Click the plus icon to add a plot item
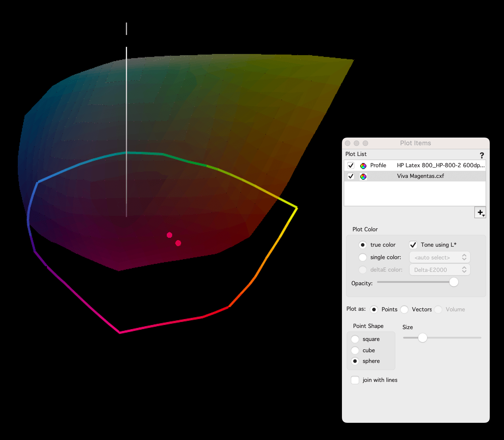The width and height of the screenshot is (504, 440). (480, 212)
